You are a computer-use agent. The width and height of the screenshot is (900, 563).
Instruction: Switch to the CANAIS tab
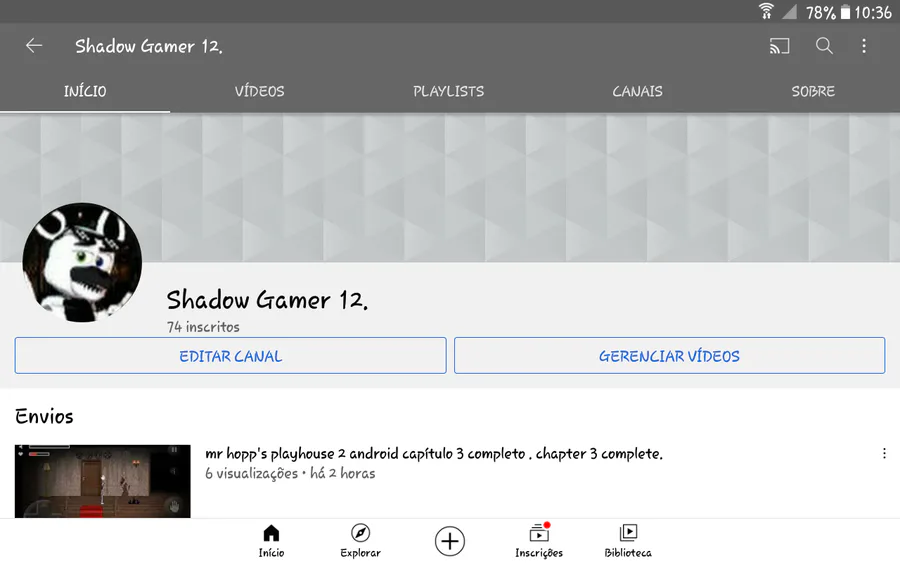pyautogui.click(x=637, y=91)
